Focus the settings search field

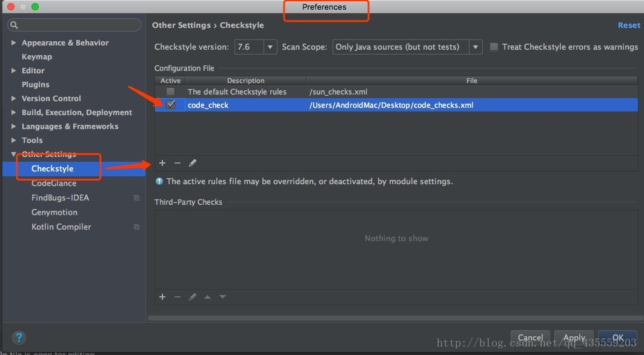coord(75,25)
